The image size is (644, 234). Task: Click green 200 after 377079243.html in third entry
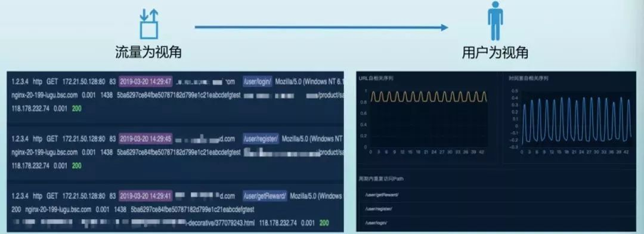coord(324,223)
